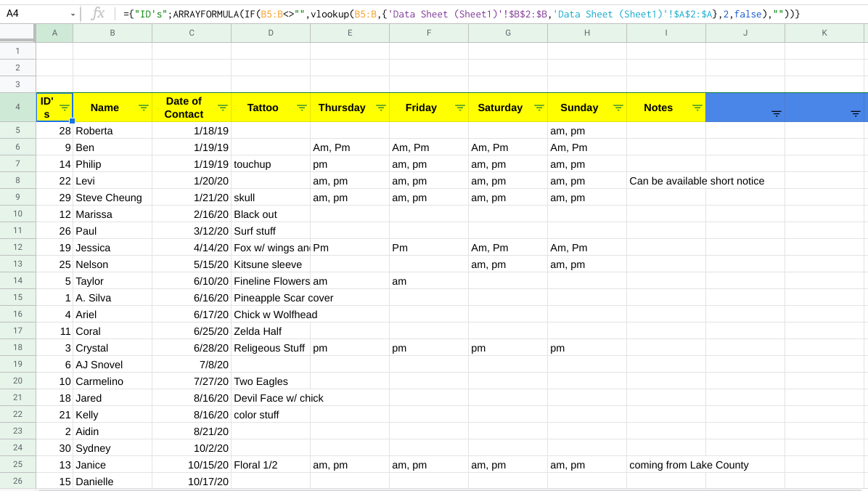
Task: Select row 12 header
Action: (x=17, y=247)
